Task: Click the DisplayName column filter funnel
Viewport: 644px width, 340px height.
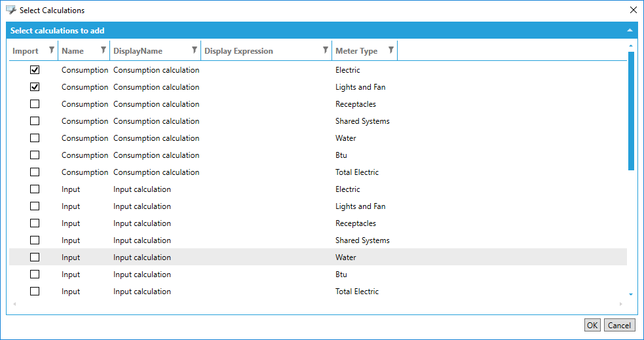Action: tap(195, 50)
